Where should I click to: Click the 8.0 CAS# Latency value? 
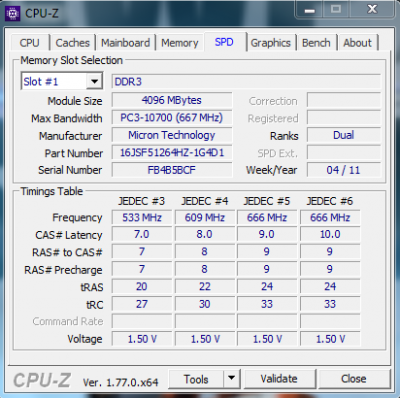tap(205, 234)
